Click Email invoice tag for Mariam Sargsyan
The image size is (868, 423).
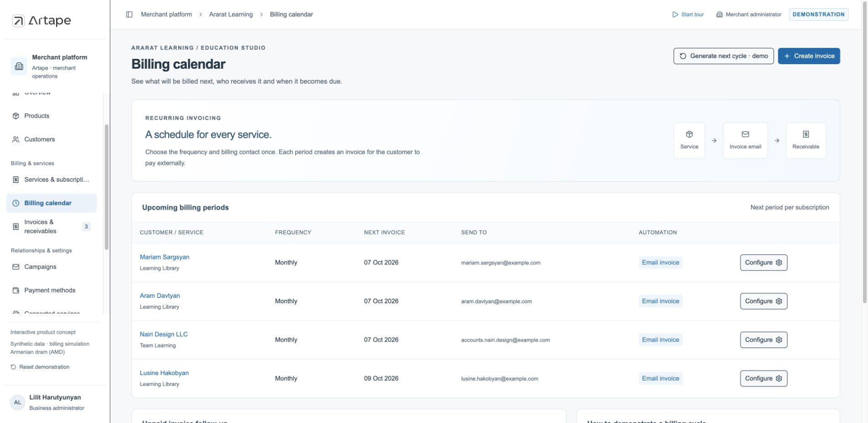tap(660, 263)
